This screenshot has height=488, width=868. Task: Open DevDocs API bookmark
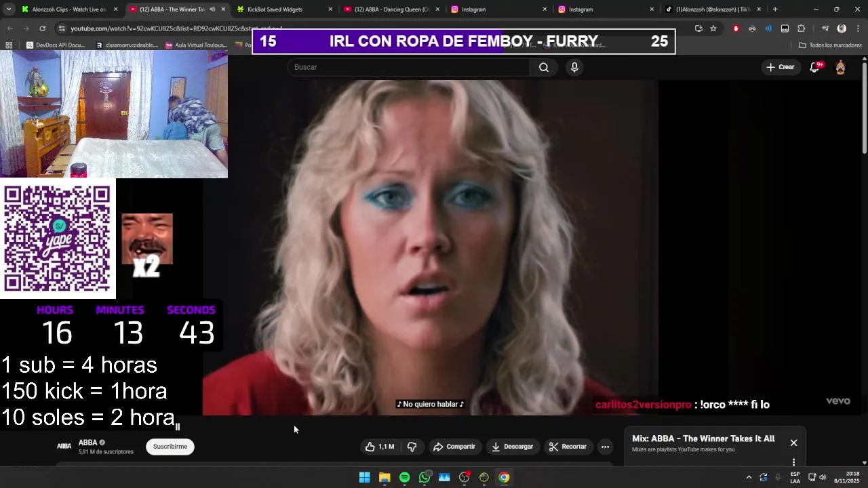coord(56,45)
